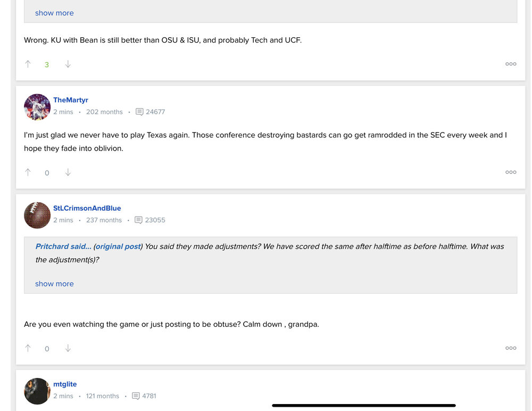Upvote StLCrimsonAndBlue's reply

pos(28,349)
